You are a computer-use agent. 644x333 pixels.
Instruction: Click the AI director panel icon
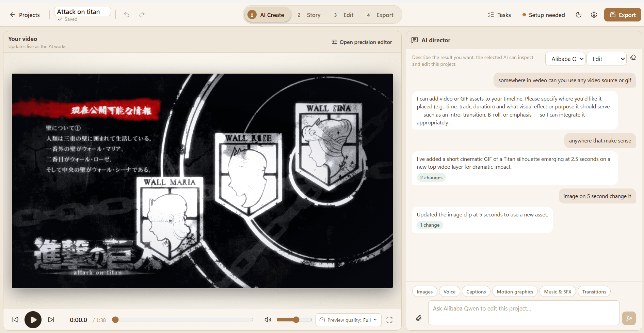pos(415,40)
